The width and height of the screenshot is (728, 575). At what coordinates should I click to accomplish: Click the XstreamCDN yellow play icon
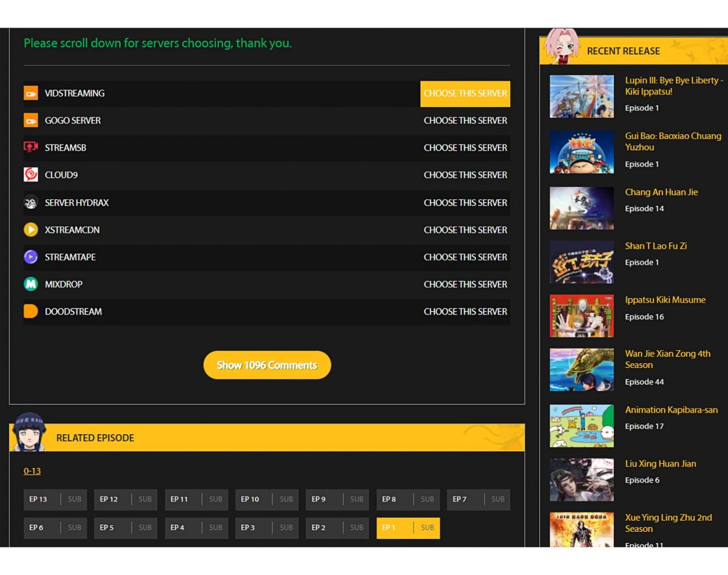pos(31,230)
